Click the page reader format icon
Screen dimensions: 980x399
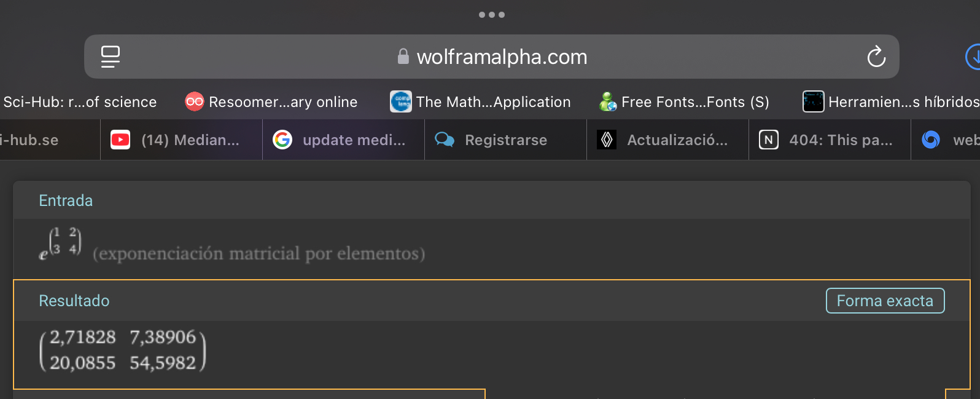(111, 57)
